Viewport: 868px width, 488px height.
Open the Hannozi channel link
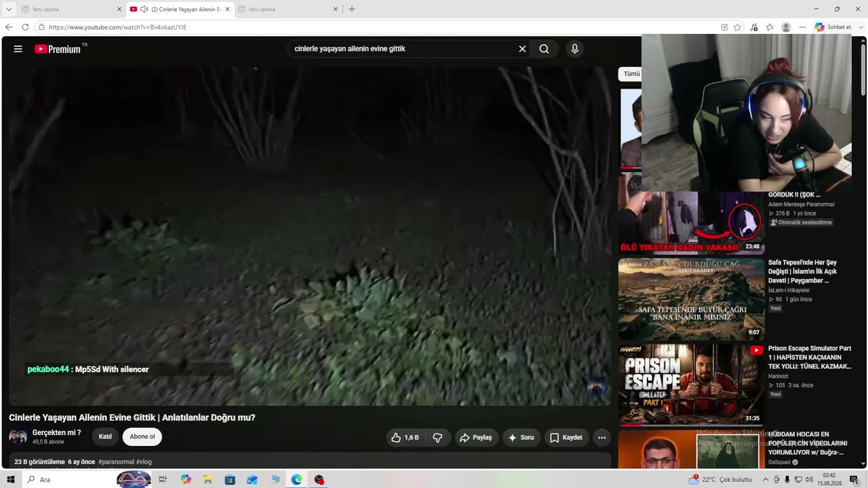[778, 376]
